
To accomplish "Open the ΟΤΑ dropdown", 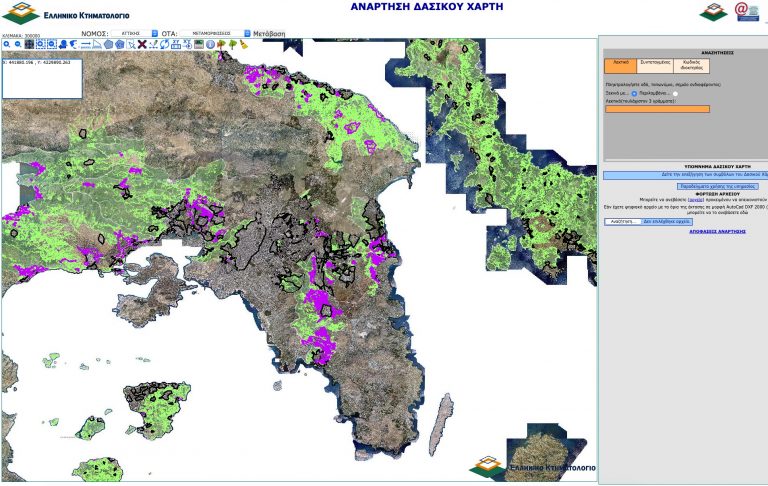I will pos(215,33).
